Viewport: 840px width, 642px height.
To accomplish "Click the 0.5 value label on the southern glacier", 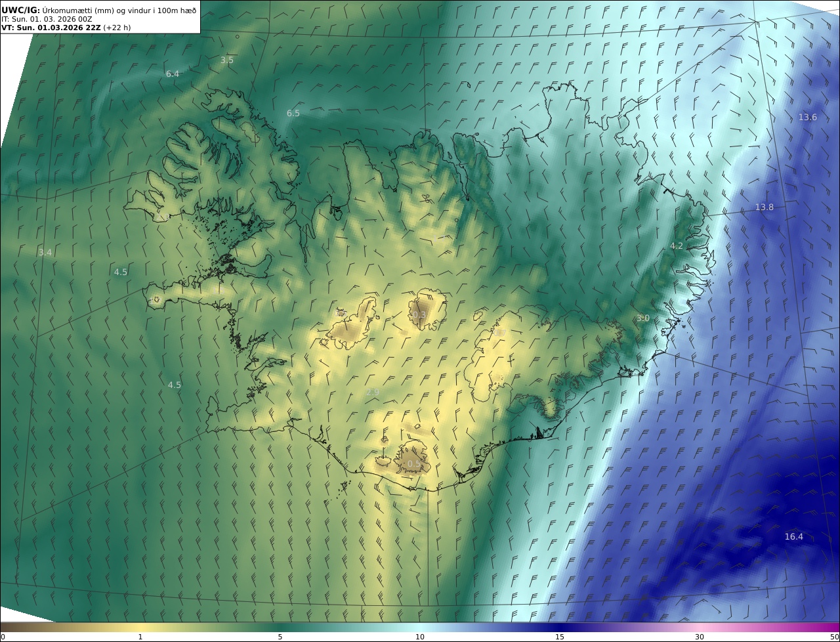I will click(415, 464).
